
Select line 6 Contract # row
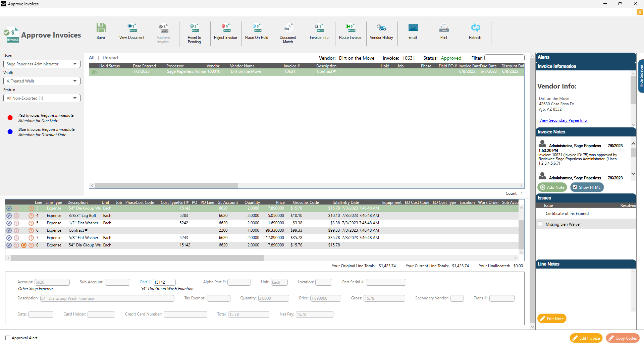pyautogui.click(x=262, y=230)
